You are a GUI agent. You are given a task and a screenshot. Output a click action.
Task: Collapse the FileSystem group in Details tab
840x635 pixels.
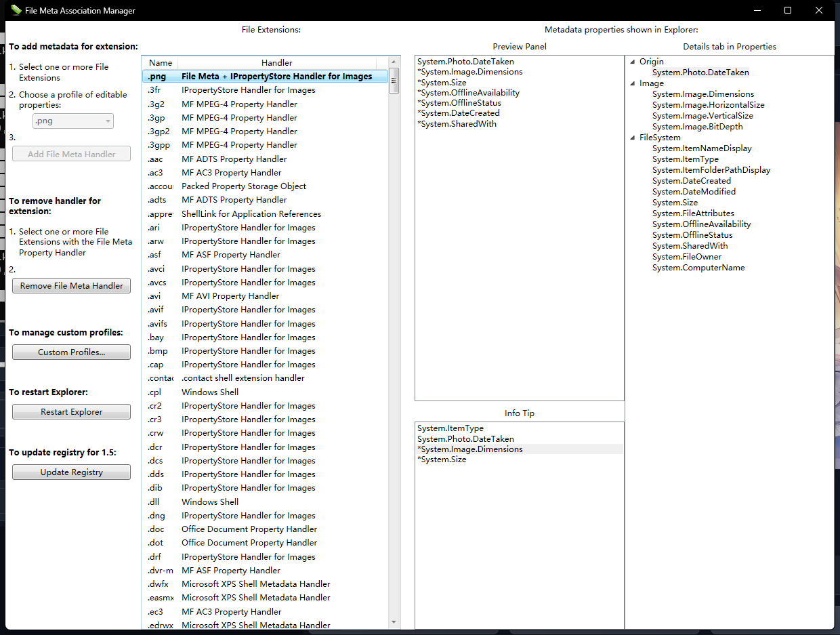click(x=633, y=138)
